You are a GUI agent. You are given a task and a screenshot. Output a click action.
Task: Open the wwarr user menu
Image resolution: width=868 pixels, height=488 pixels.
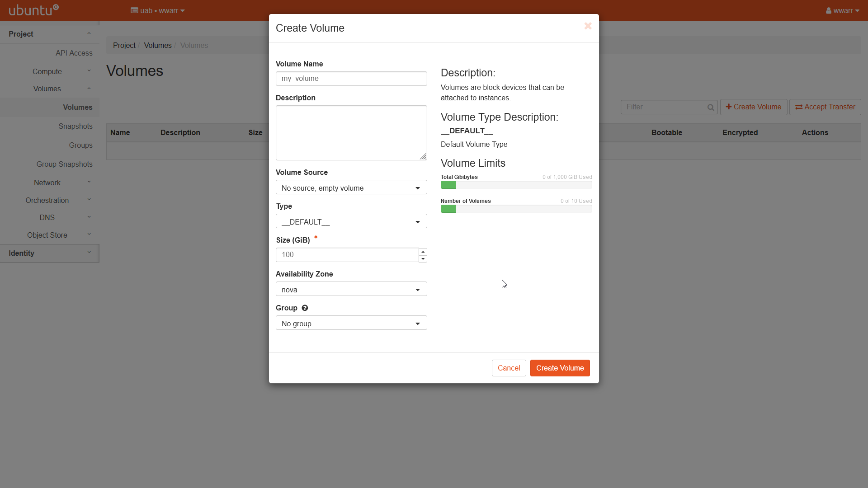coord(842,10)
